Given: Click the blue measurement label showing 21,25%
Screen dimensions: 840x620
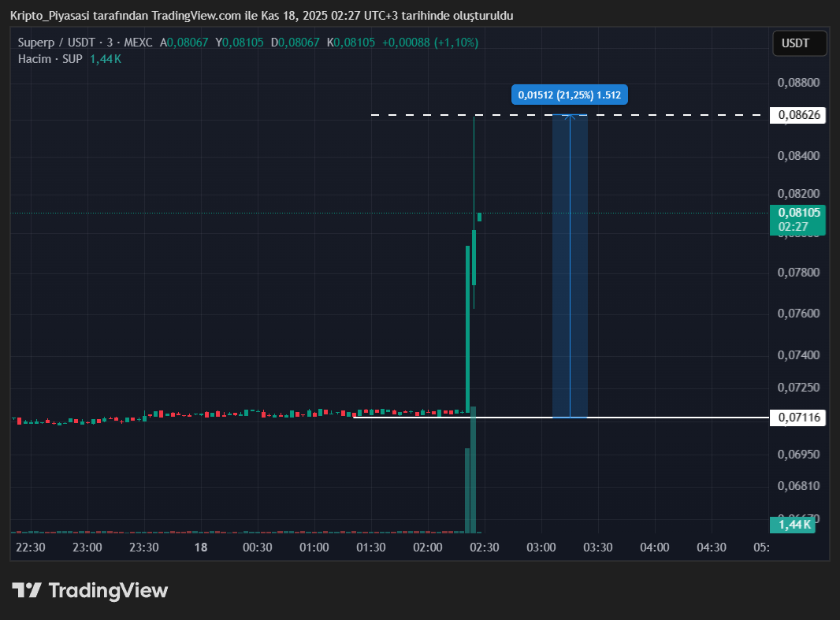Looking at the screenshot, I should (569, 95).
